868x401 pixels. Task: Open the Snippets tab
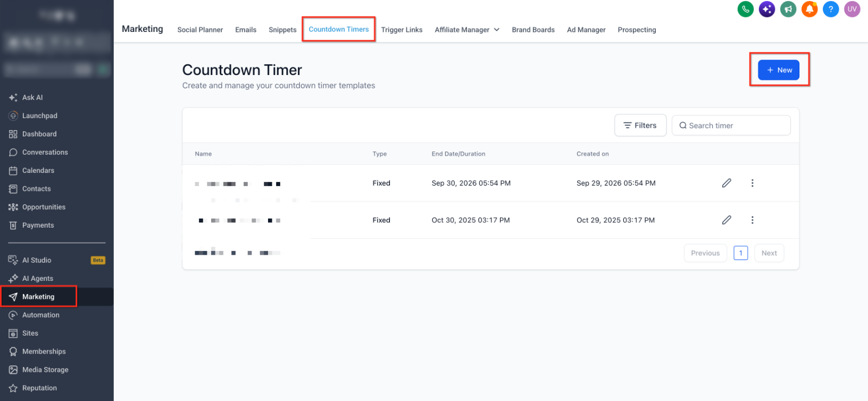(282, 30)
